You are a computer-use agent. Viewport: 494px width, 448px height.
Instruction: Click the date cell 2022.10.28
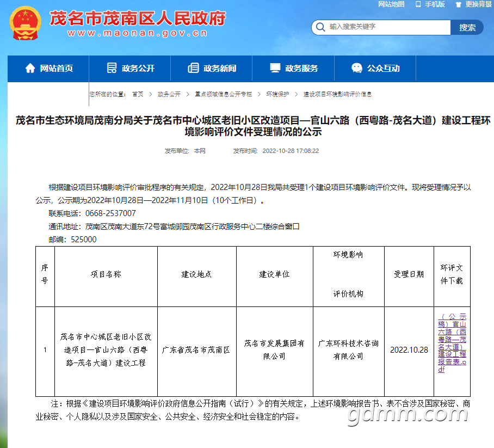coord(409,350)
